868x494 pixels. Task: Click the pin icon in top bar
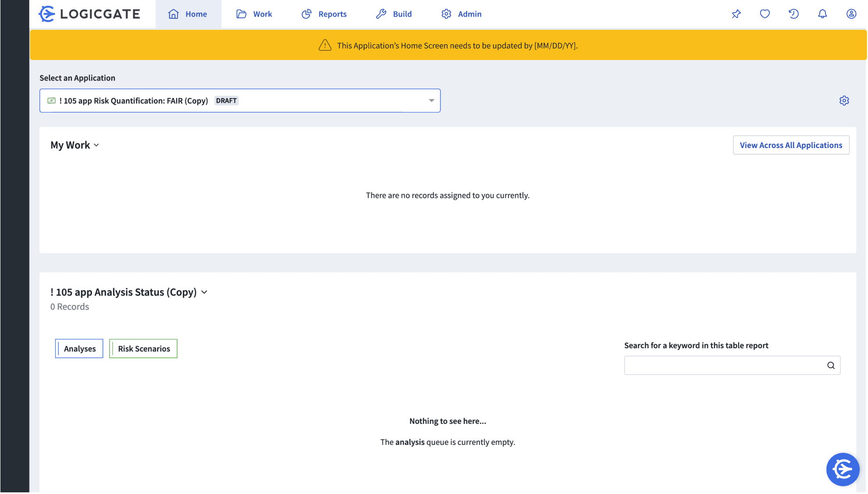click(736, 14)
